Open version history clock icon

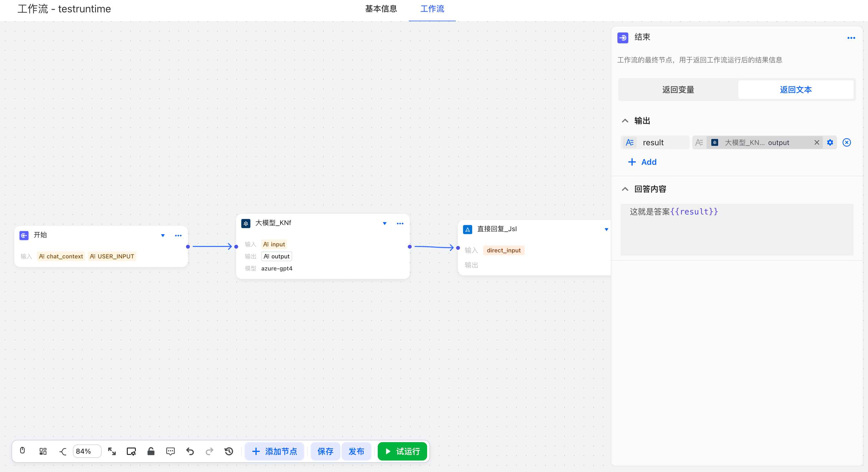229,451
